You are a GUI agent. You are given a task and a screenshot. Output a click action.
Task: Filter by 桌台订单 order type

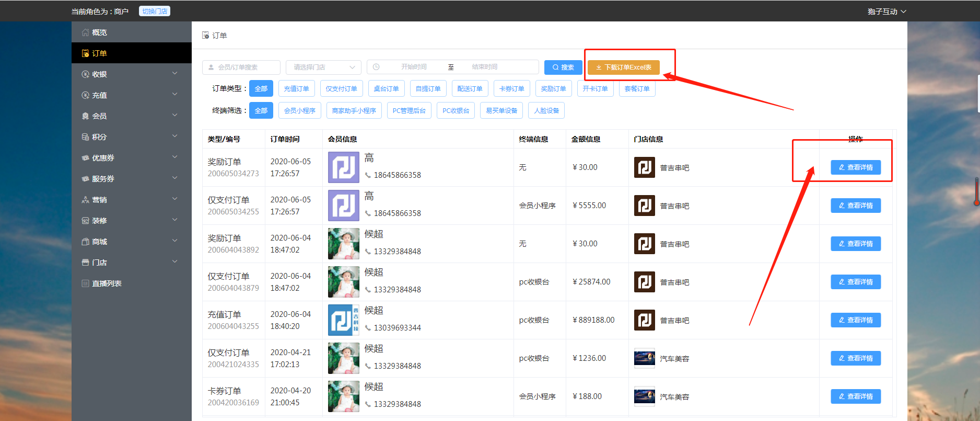click(387, 89)
